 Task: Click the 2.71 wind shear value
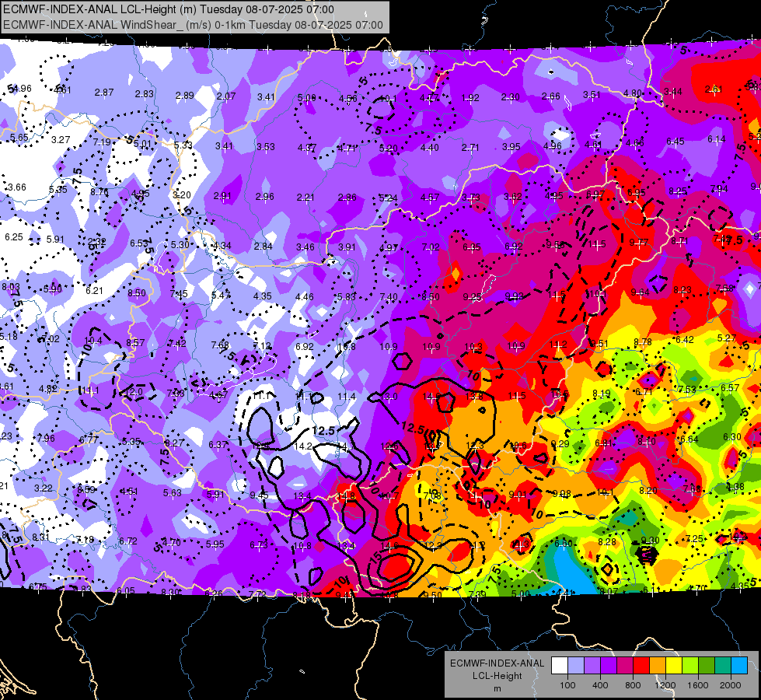click(x=470, y=147)
